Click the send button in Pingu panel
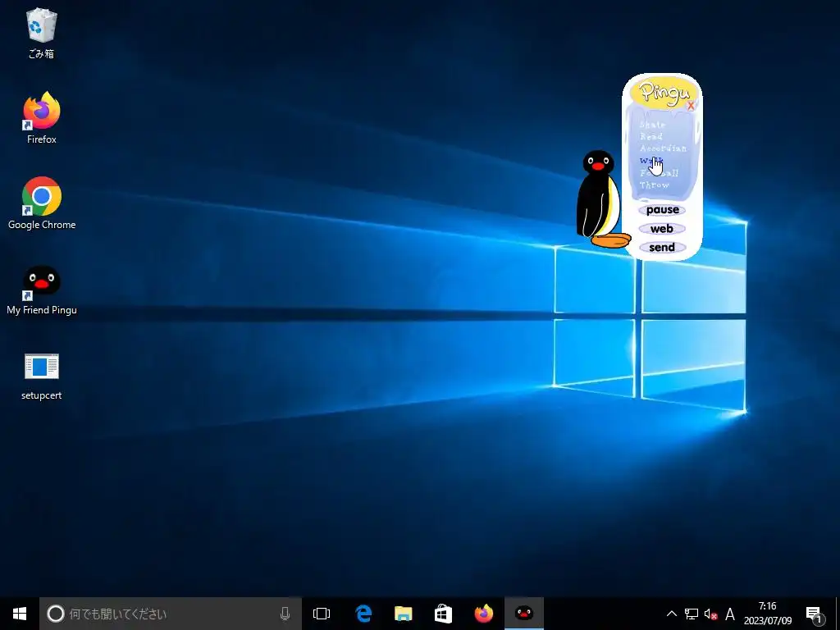Viewport: 840px width, 630px height. (662, 248)
